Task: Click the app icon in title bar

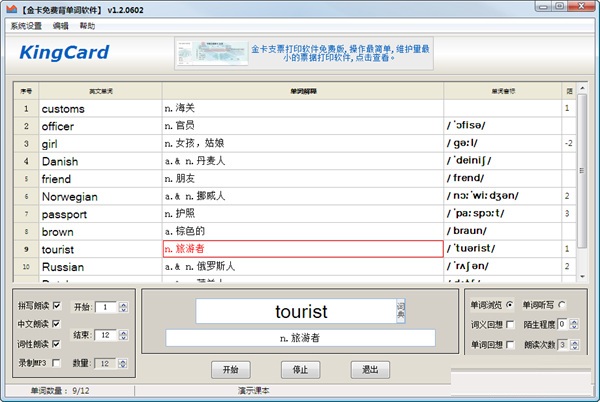Action: click(x=12, y=9)
